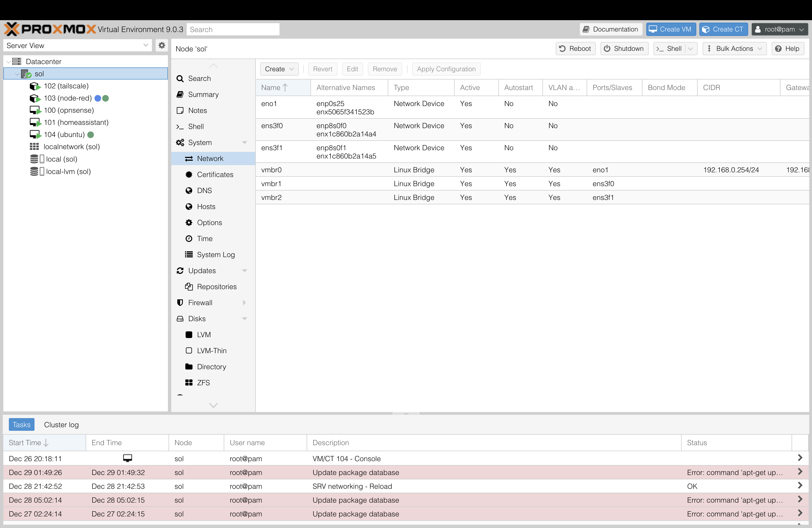This screenshot has height=528, width=812.
Task: Open System Log entry
Action: tap(216, 255)
